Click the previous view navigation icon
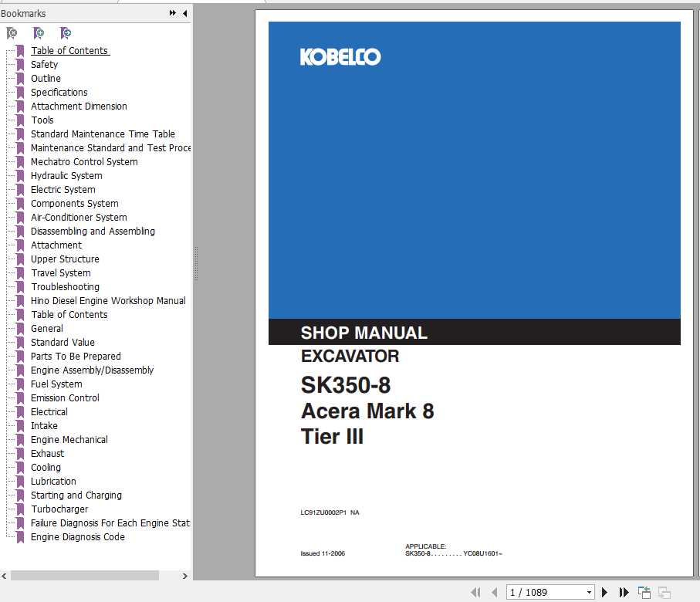The image size is (700, 602). tap(644, 592)
